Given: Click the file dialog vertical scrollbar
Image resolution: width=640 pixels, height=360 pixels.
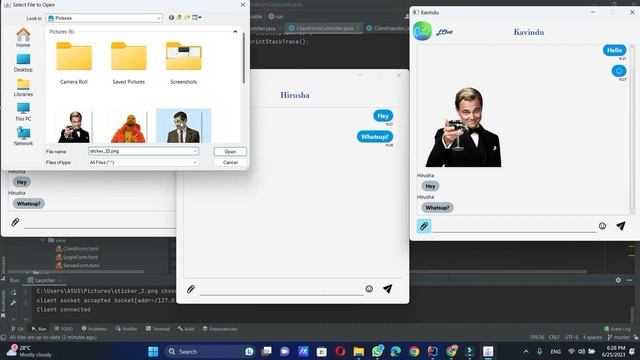Looking at the screenshot, I should tap(244, 58).
